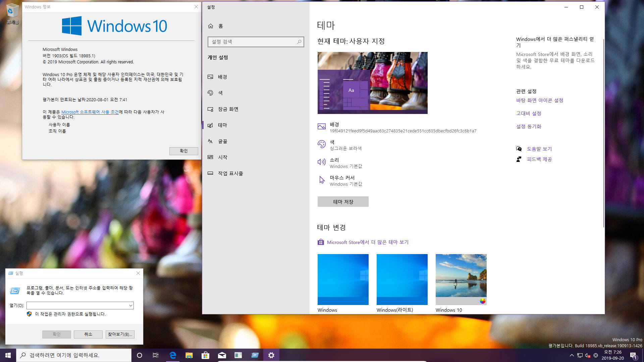Apply the Windows(라이트) theme thumbnail
Viewport: 644px width, 362px height.
pos(402,280)
